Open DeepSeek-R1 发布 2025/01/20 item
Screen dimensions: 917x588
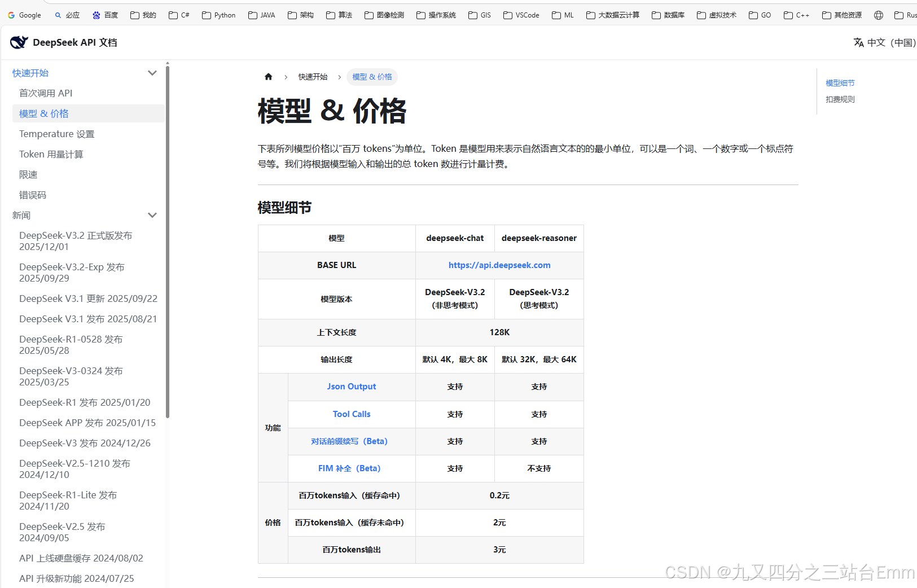[89, 402]
